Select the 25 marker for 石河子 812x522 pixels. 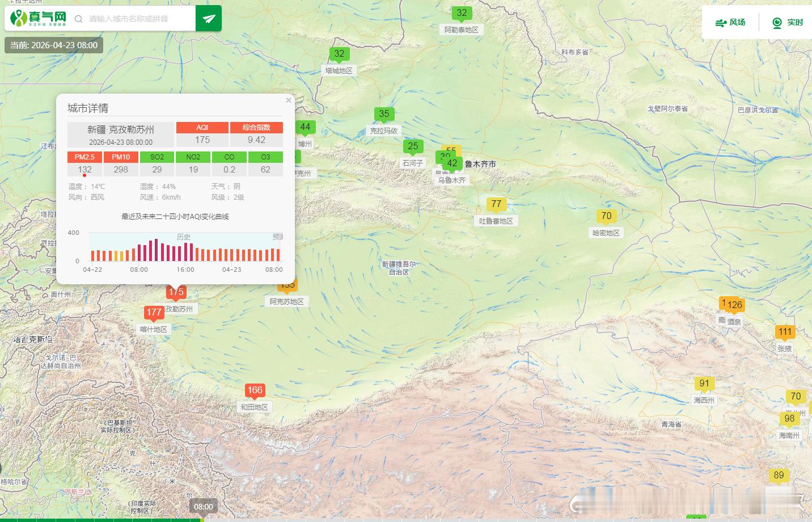[x=413, y=147]
